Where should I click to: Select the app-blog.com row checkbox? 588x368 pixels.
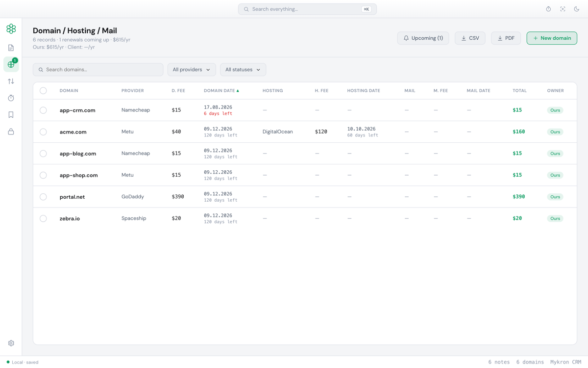point(43,154)
